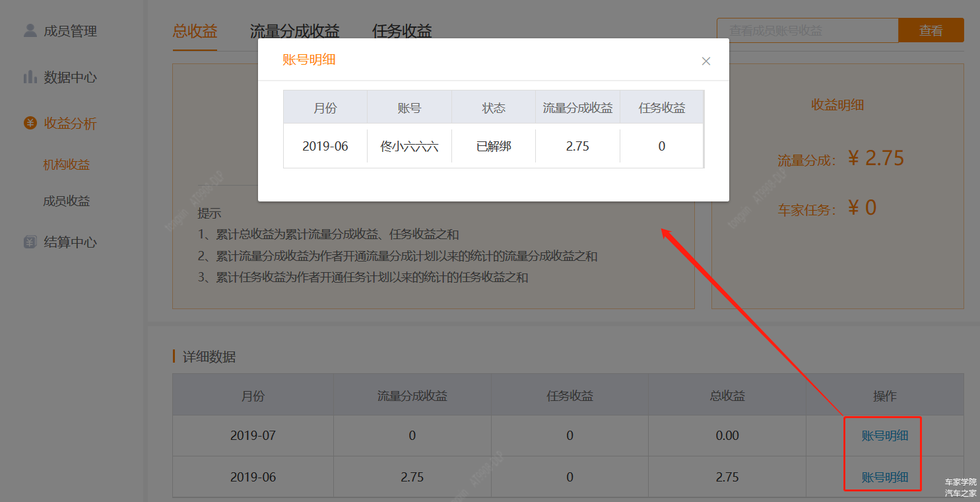Click the 数据中心 bar chart icon
This screenshot has width=980, height=502.
pos(30,77)
